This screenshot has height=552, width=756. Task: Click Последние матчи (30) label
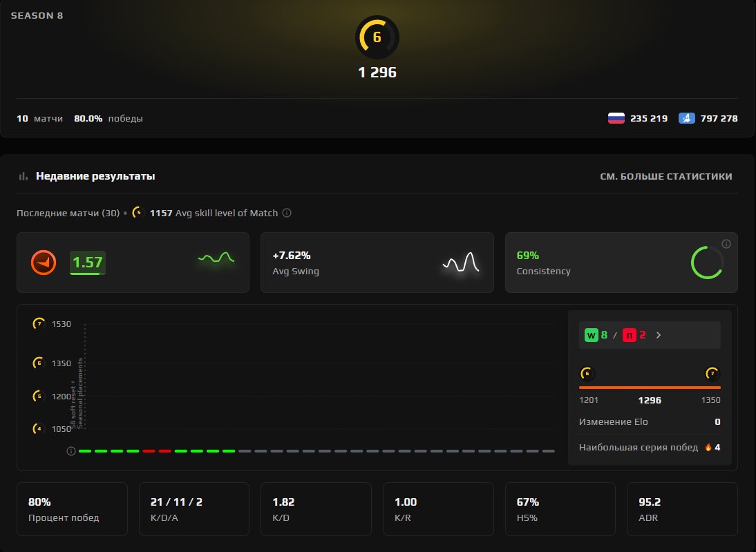68,213
